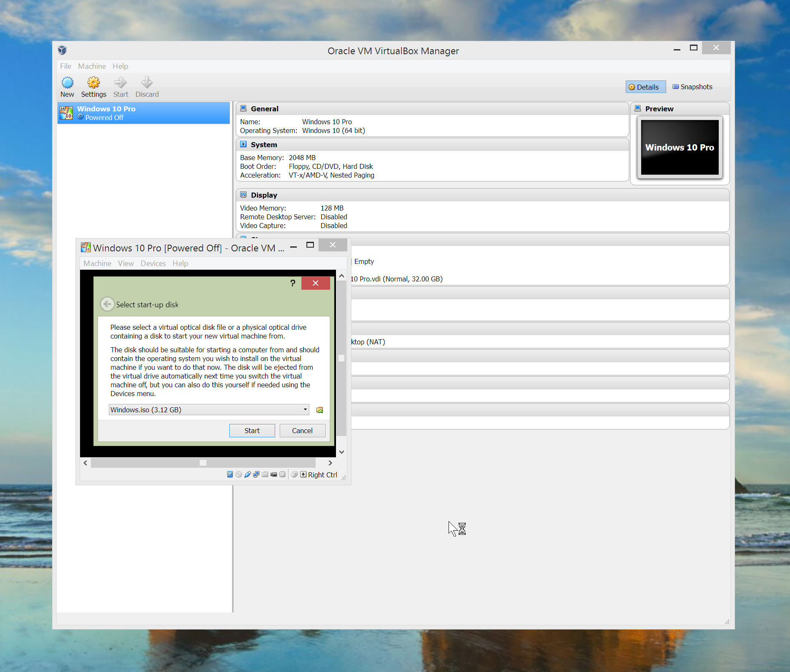The image size is (790, 672).
Task: Open the Machine menu in VirtualBox Manager
Action: (x=92, y=66)
